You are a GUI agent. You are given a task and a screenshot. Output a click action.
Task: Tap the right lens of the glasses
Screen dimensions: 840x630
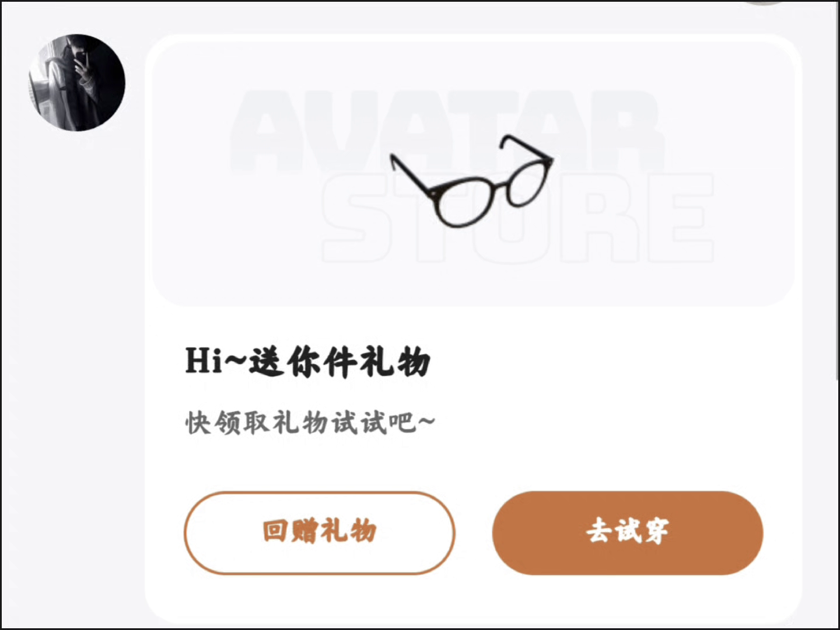(530, 183)
